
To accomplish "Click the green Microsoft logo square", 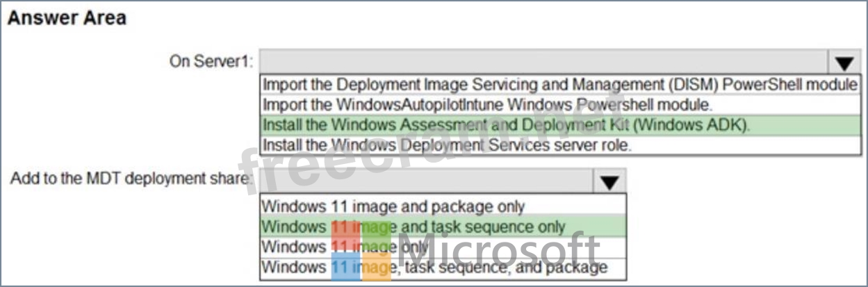I will (x=376, y=236).
